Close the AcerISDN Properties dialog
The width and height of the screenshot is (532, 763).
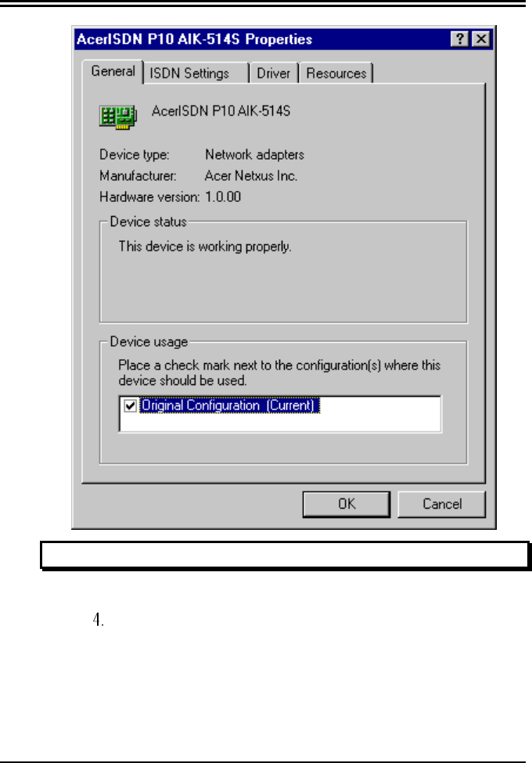(x=481, y=39)
